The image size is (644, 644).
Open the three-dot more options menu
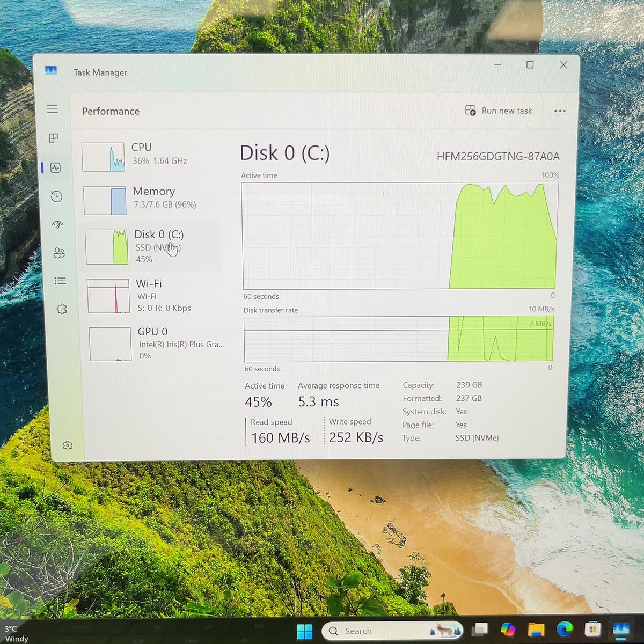coord(560,111)
